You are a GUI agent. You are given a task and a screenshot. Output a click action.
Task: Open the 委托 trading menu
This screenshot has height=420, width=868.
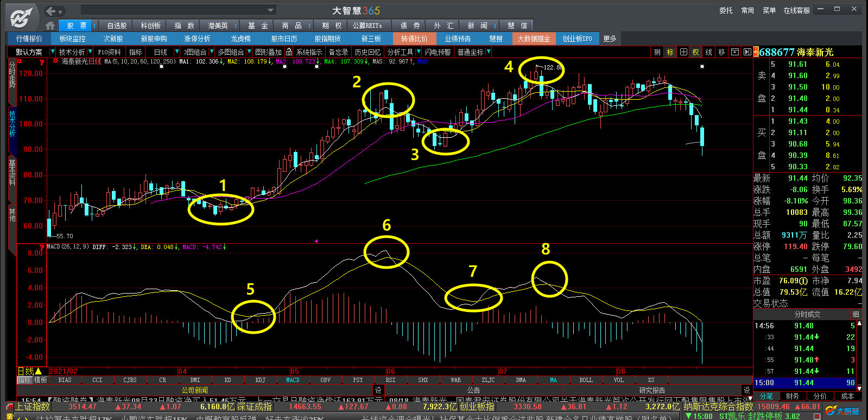726,10
